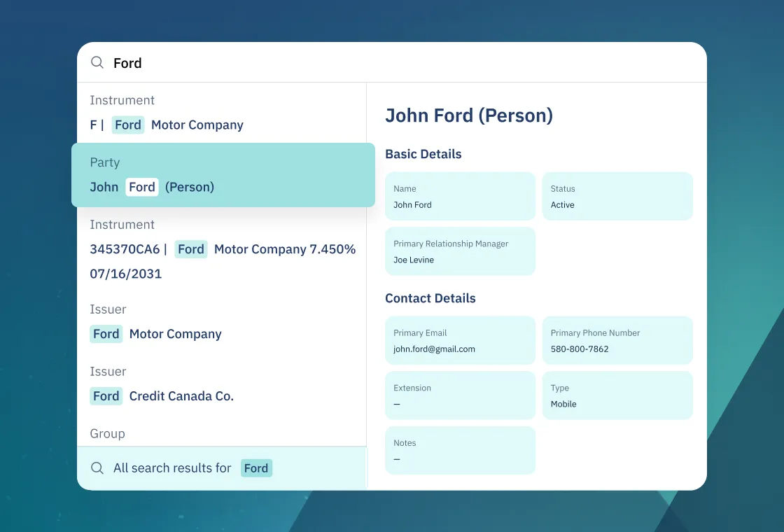This screenshot has width=784, height=532.
Task: Select the John Ford (Person) party result
Action: coord(223,175)
